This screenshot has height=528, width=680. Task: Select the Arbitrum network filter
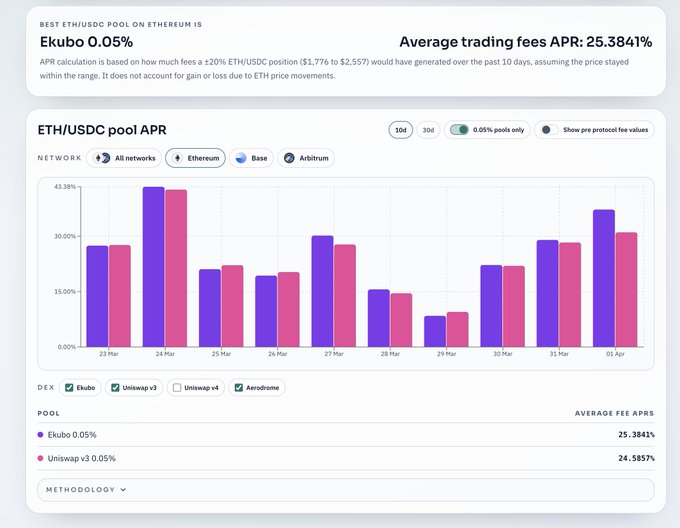(x=306, y=158)
